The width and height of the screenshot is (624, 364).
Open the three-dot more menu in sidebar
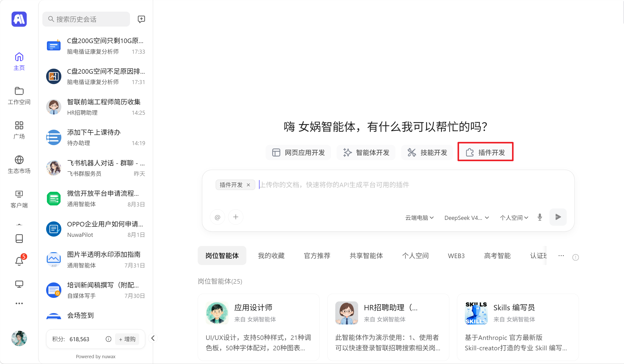coord(19,303)
